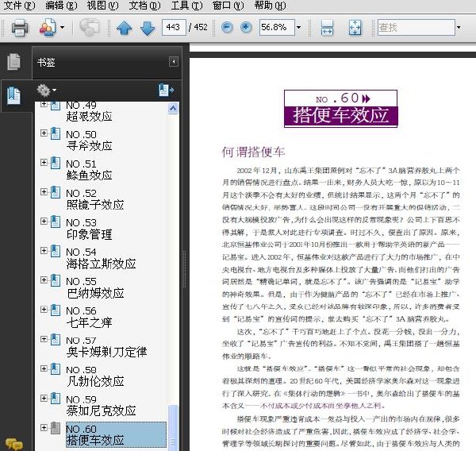
Task: Go to next page with down arrow
Action: (x=148, y=28)
